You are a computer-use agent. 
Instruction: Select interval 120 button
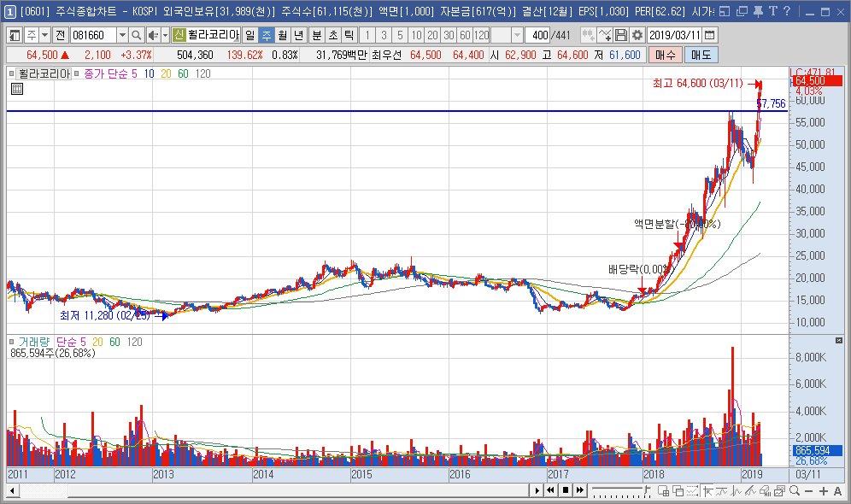click(481, 35)
